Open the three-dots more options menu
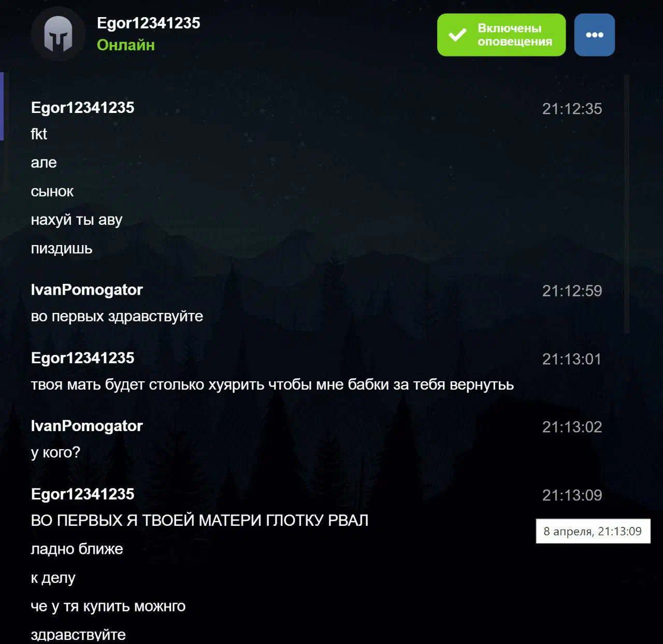The width and height of the screenshot is (663, 644). coord(595,35)
